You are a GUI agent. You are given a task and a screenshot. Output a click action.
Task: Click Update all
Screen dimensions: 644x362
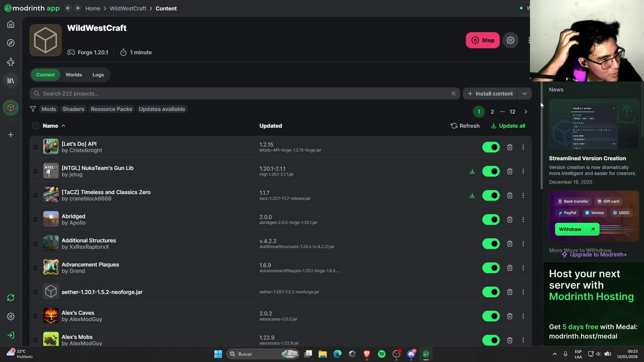508,126
